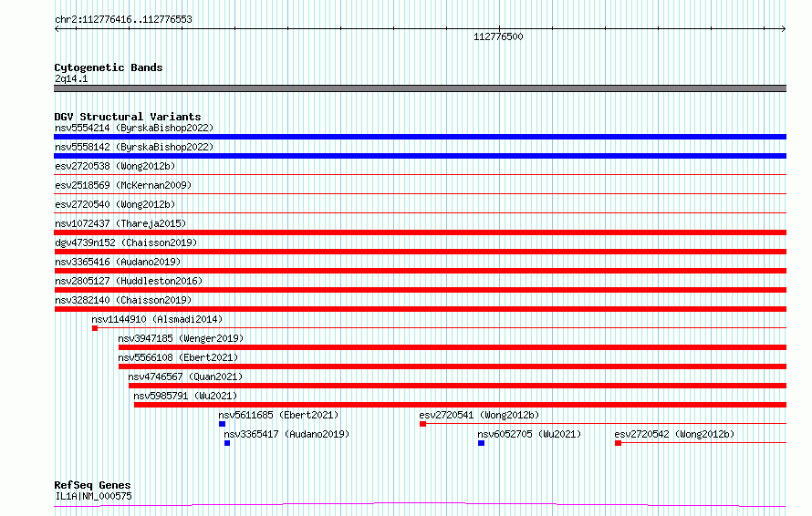The image size is (812, 516).
Task: Open the IL1A|NM_000575 gene label
Action: 94,496
